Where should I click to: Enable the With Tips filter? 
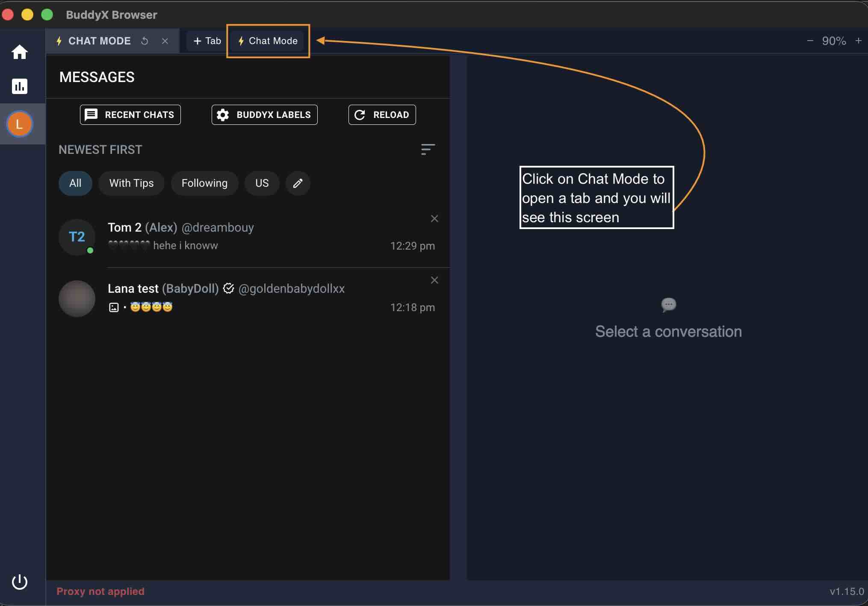tap(131, 183)
